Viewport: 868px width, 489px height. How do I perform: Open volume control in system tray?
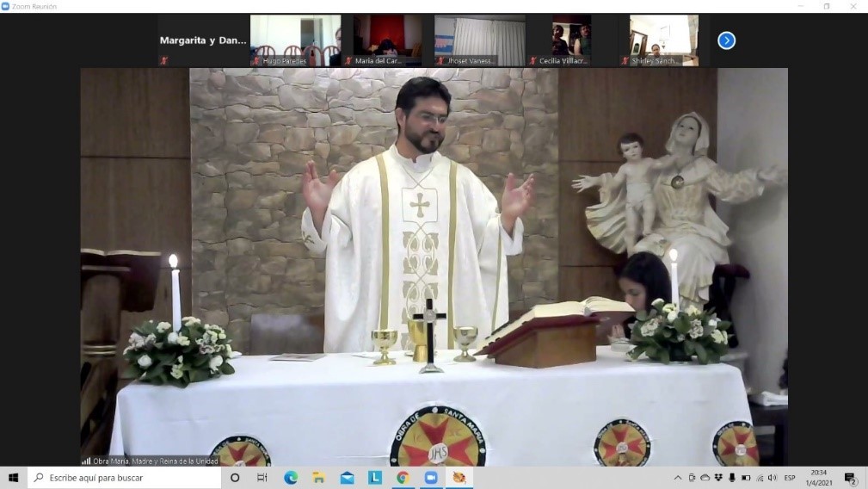coord(772,478)
